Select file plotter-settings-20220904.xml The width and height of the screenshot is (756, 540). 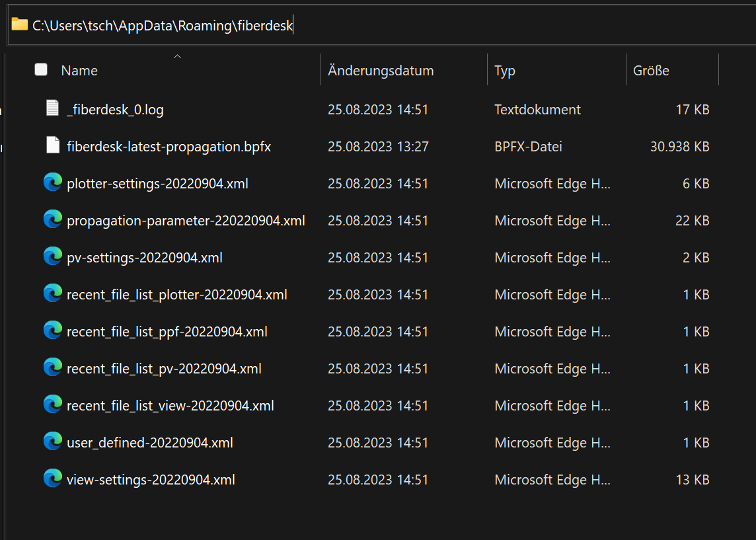click(x=158, y=184)
